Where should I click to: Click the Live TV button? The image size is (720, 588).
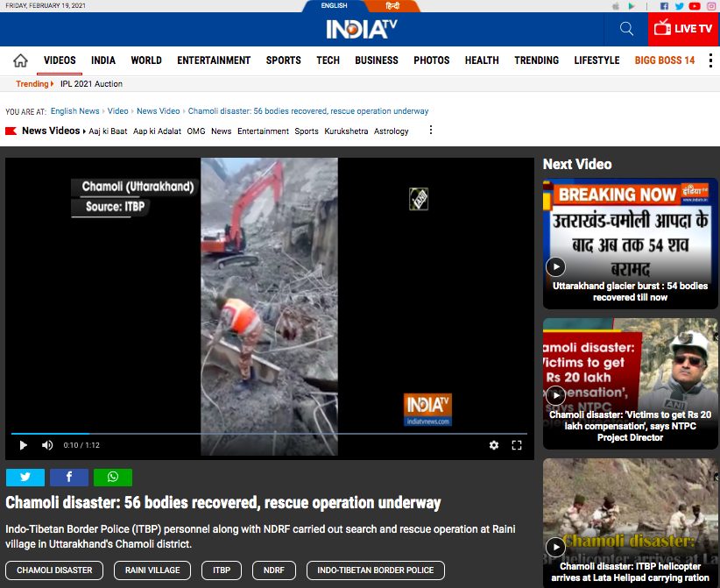tap(683, 29)
